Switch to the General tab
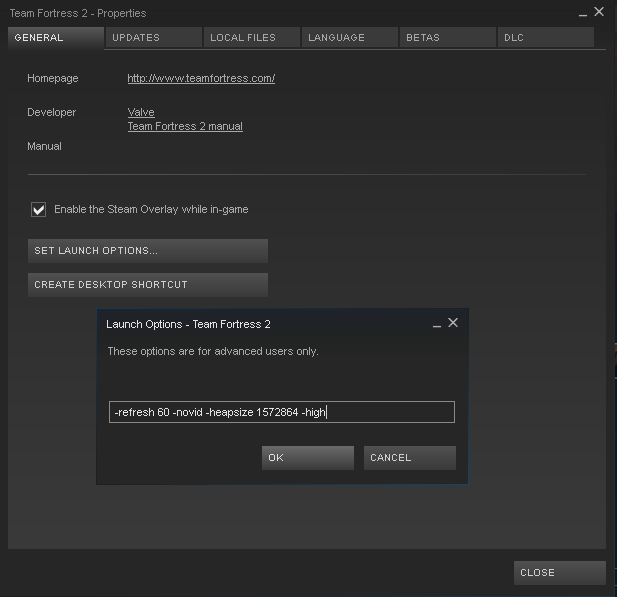 (56, 38)
